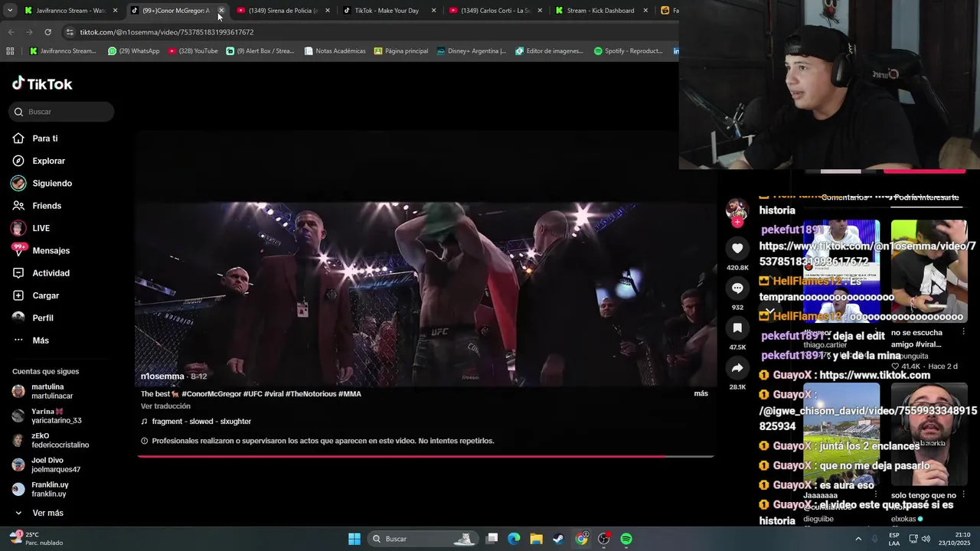Image resolution: width=980 pixels, height=551 pixels.
Task: Expand the caption with más
Action: (x=701, y=393)
